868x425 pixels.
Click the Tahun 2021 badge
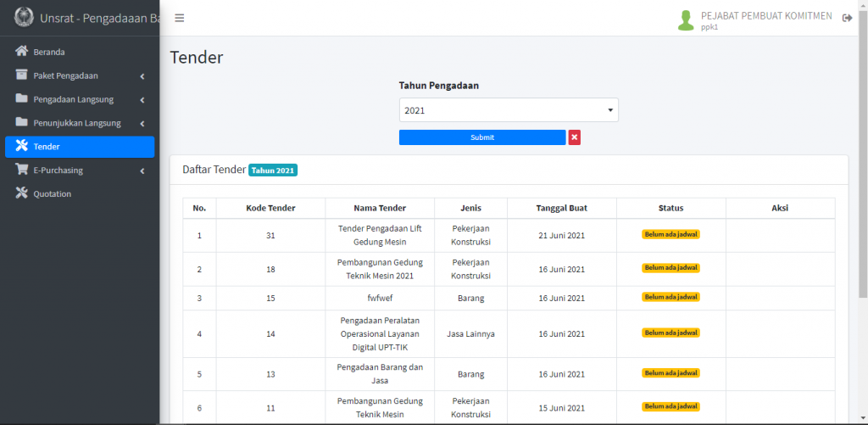[273, 171]
